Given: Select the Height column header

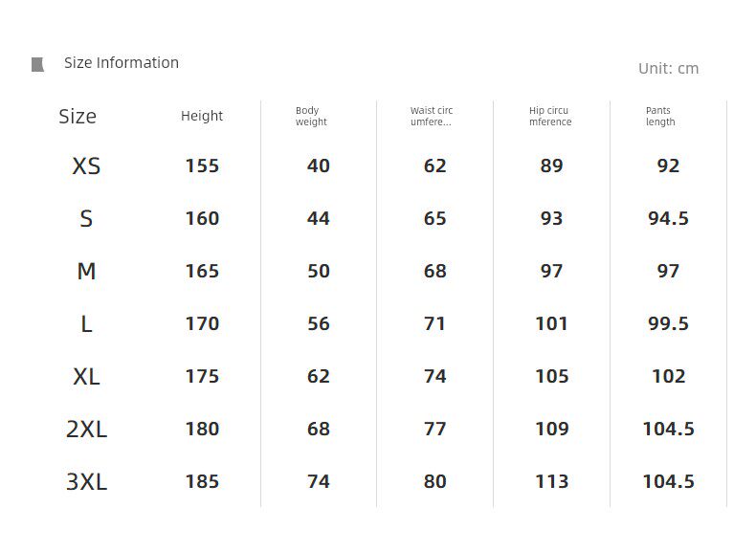Looking at the screenshot, I should [x=202, y=116].
